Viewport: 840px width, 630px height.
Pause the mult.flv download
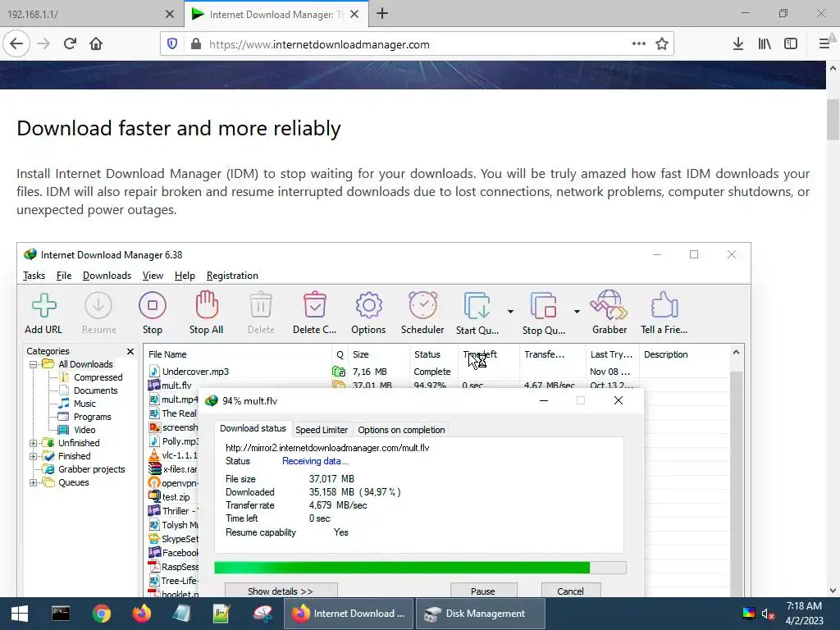coord(483,591)
